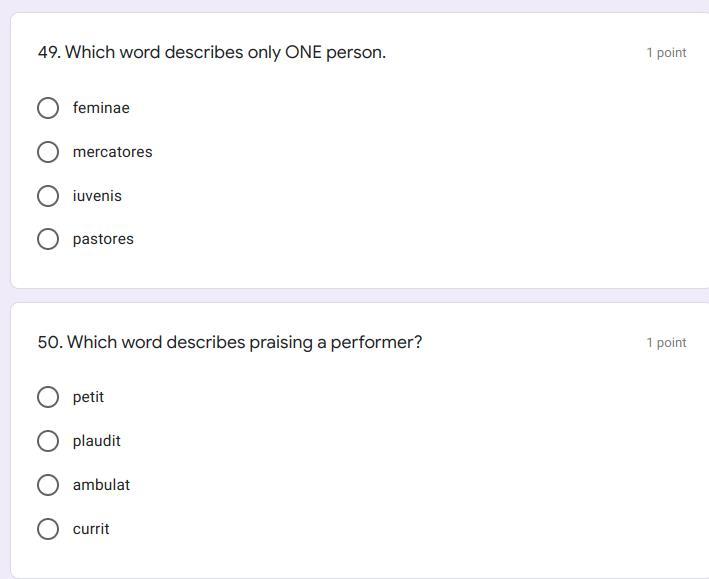Click the word label "mercatores"

tap(112, 152)
